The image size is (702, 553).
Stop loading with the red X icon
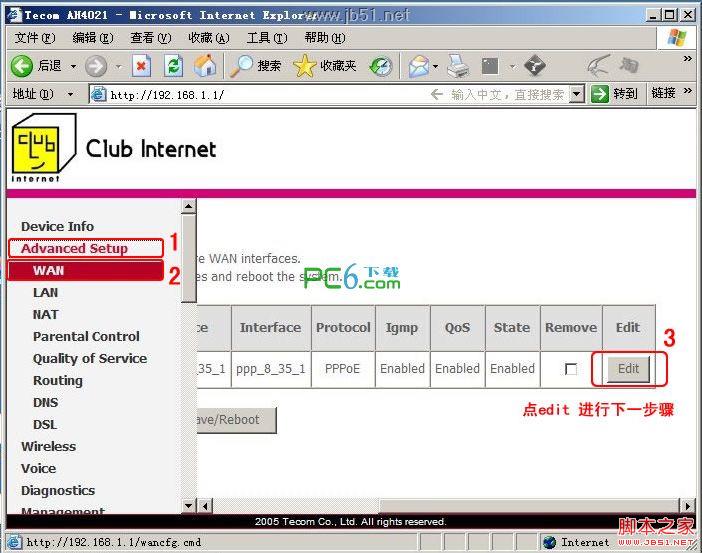pos(141,66)
